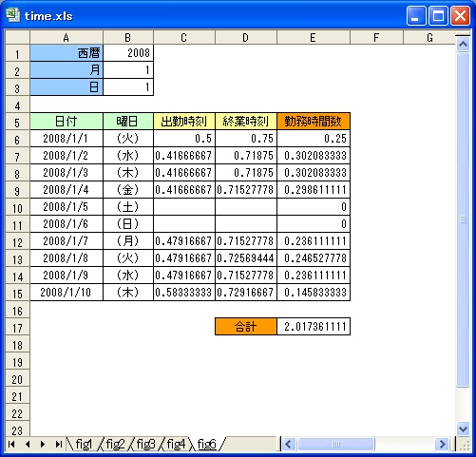The height and width of the screenshot is (457, 476).
Task: Switch to the fig1 sheet tab
Action: click(x=84, y=445)
